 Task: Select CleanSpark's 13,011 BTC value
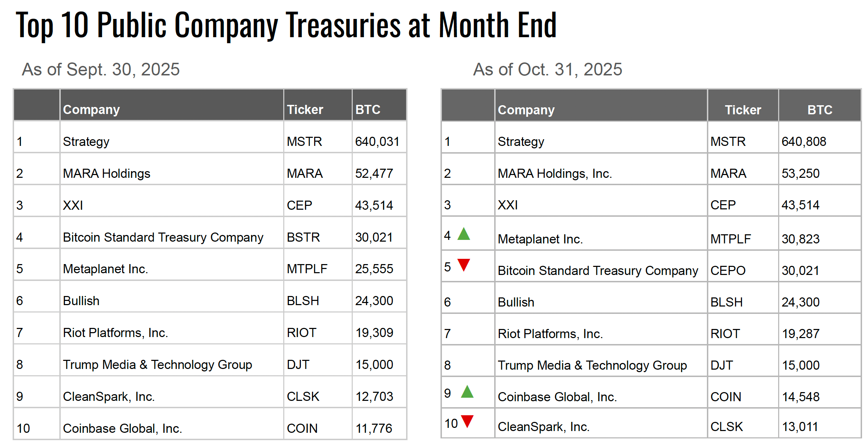[800, 427]
